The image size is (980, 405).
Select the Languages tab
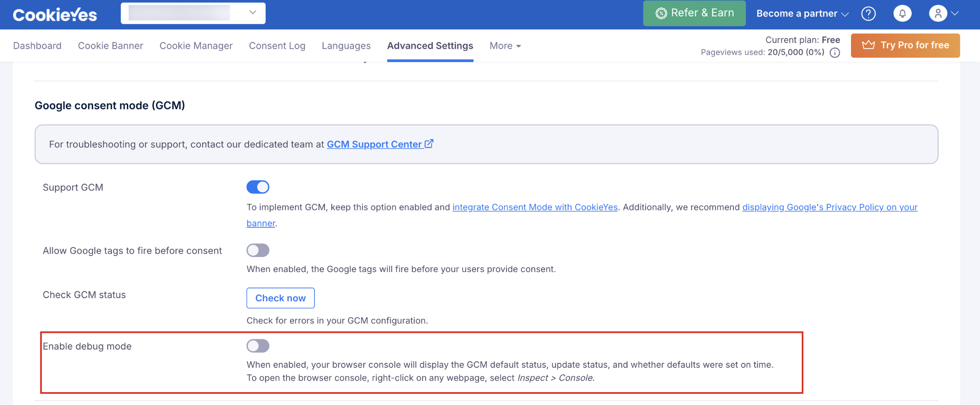[346, 46]
